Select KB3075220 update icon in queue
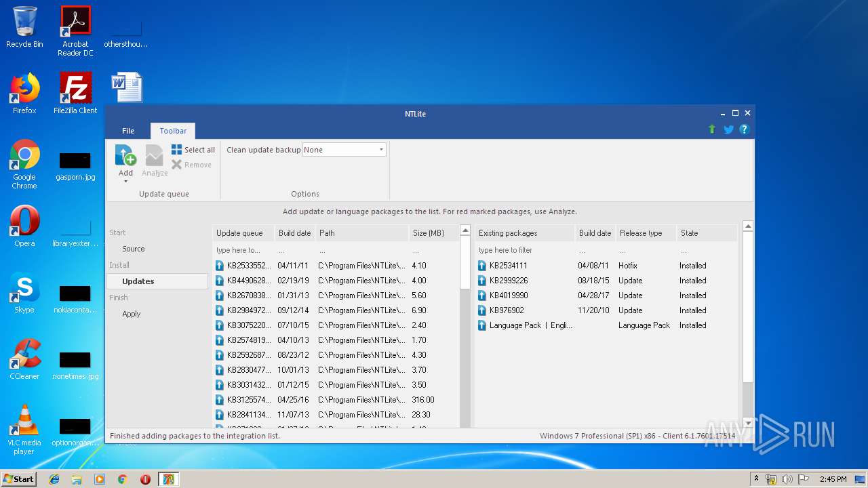 [220, 325]
